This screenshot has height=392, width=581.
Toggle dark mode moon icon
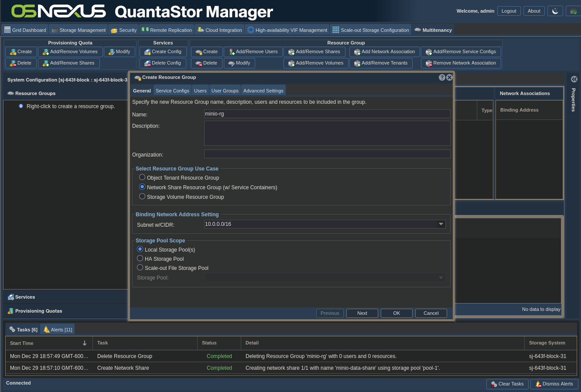pyautogui.click(x=555, y=11)
